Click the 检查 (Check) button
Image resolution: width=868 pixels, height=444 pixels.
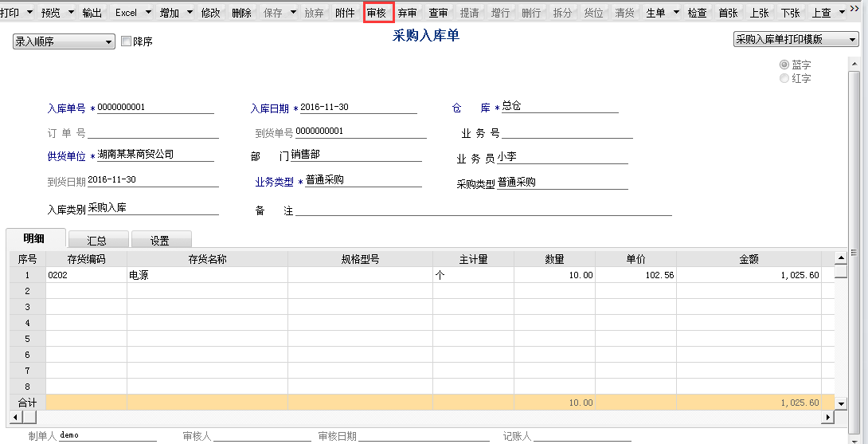point(697,13)
